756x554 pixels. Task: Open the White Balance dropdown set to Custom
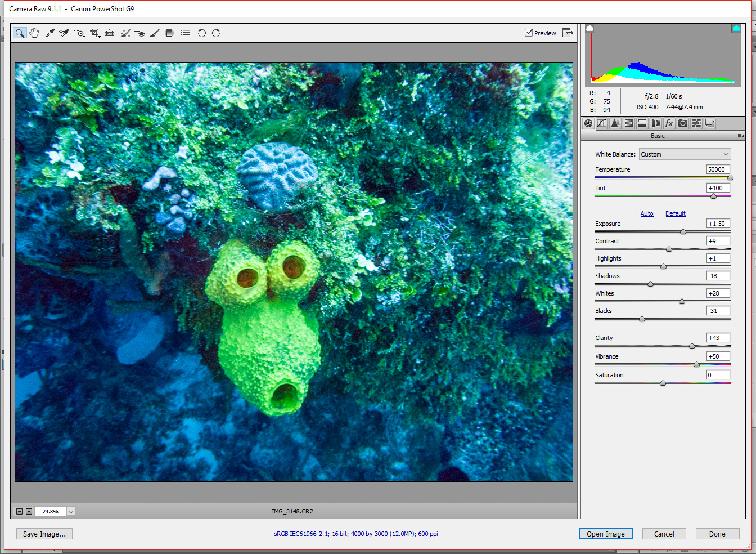685,154
